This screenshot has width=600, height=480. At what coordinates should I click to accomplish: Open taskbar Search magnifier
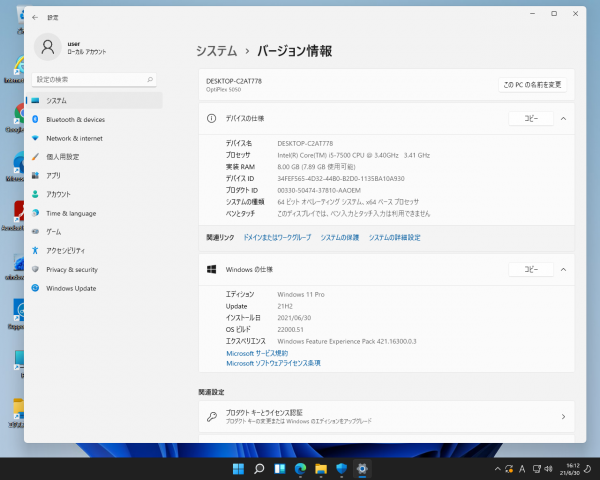[259, 469]
